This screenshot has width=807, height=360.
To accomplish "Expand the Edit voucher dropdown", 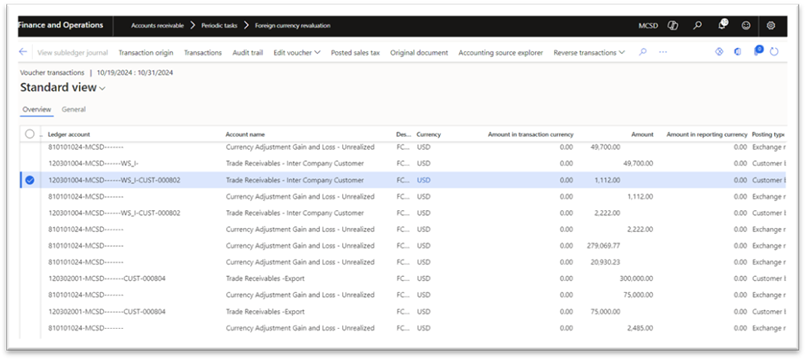I will click(x=297, y=53).
